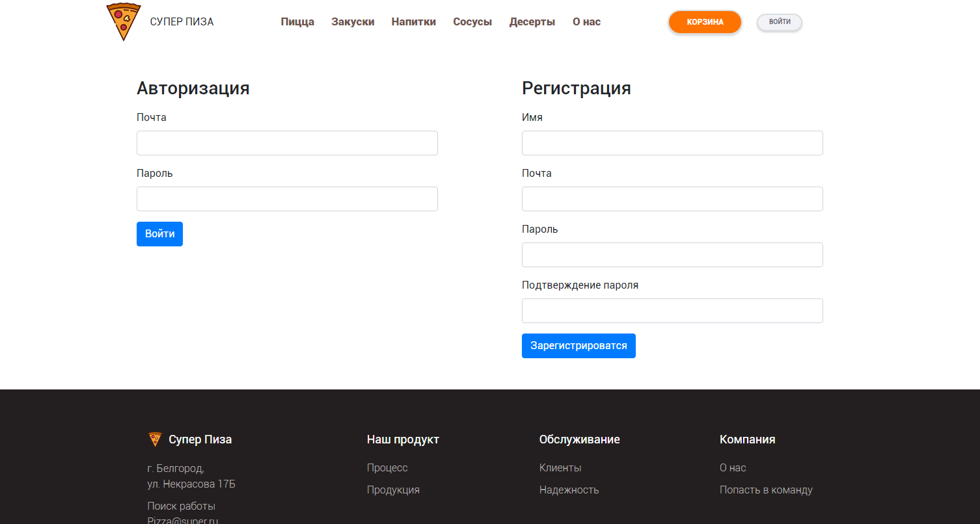Click the Клиенты footer link
Image resolution: width=980 pixels, height=524 pixels.
coord(560,467)
